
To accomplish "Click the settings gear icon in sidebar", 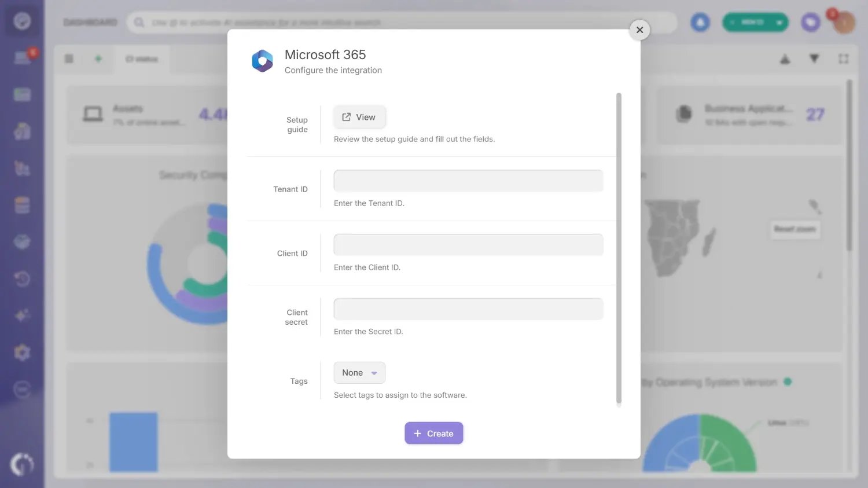I will (x=22, y=353).
